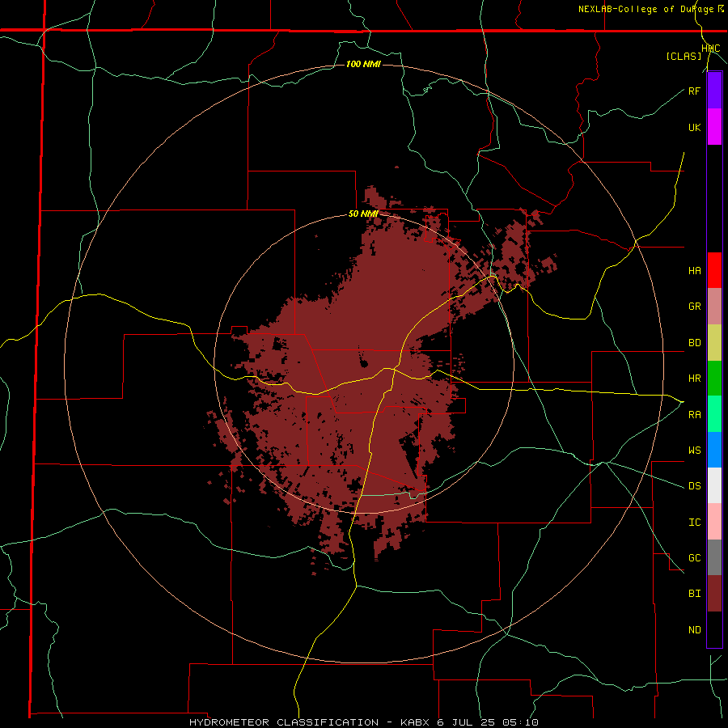This screenshot has width=728, height=728.
Task: Click the "GR" legend label
Action: click(694, 307)
